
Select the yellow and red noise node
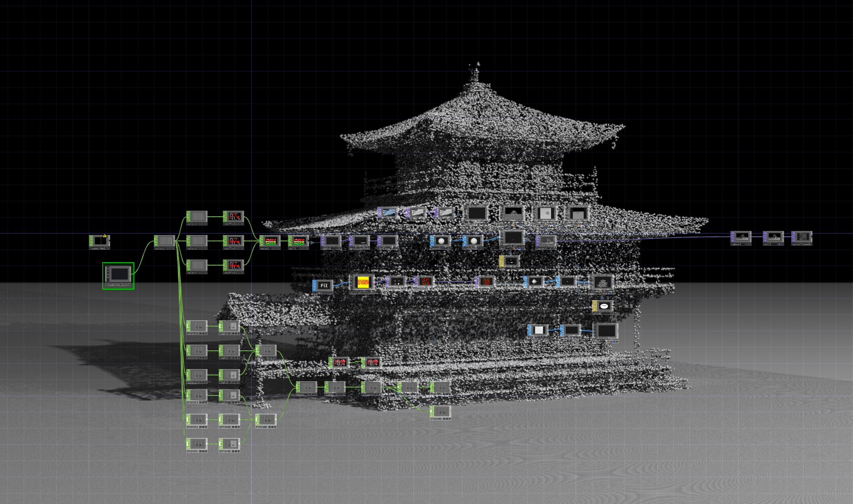point(362,282)
